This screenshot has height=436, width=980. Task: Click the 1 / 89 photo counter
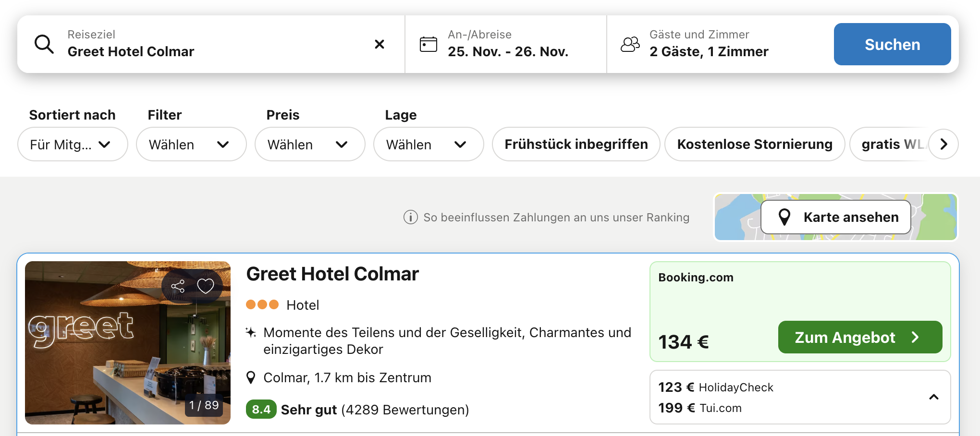coord(204,405)
